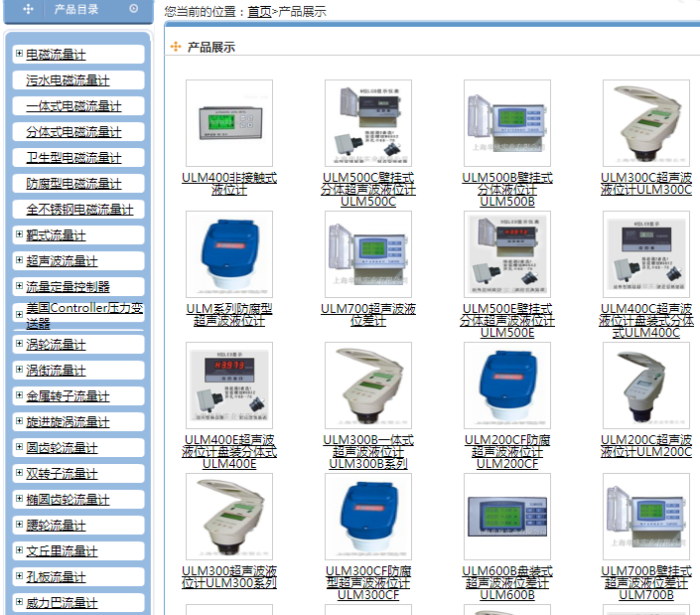This screenshot has height=615, width=700.
Task: Select 污水电磁流量计 in the sidebar menu
Action: click(68, 80)
